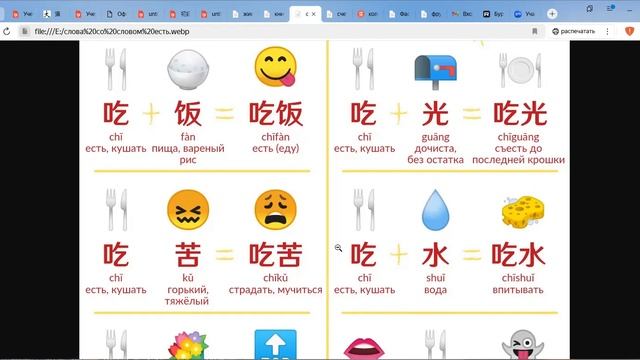Click the compound word 吃饭
The width and height of the screenshot is (640, 360).
tap(276, 113)
